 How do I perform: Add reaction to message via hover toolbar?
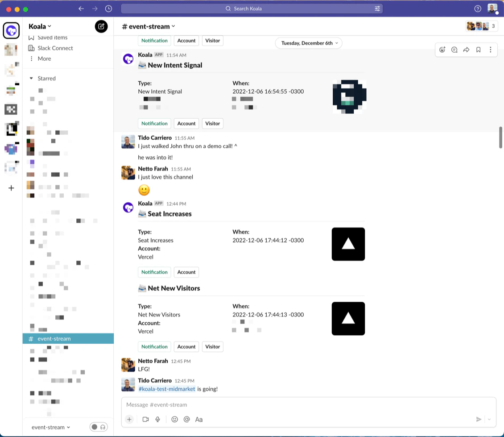click(442, 50)
